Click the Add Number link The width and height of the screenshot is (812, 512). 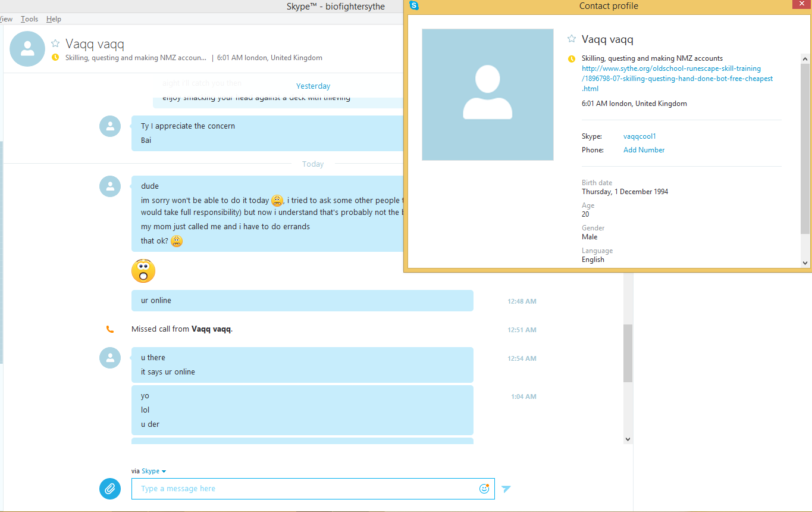(644, 150)
